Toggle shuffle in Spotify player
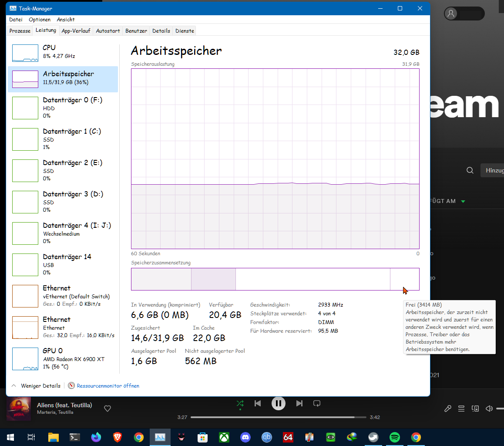 [240, 403]
